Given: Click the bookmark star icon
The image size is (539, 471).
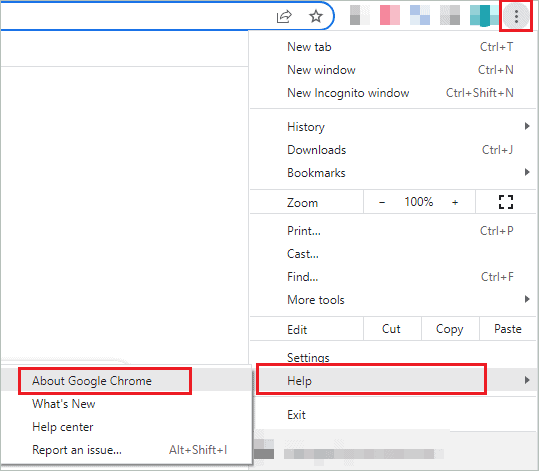Looking at the screenshot, I should point(316,17).
